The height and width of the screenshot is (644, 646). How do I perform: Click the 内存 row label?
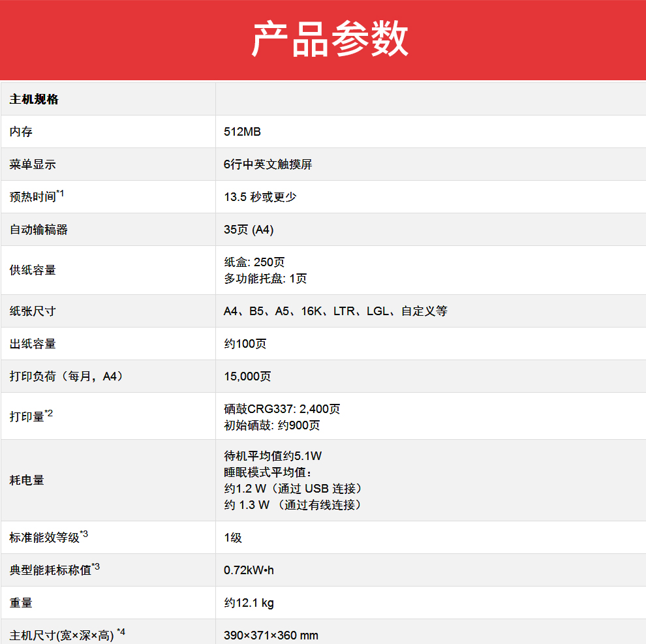21,132
